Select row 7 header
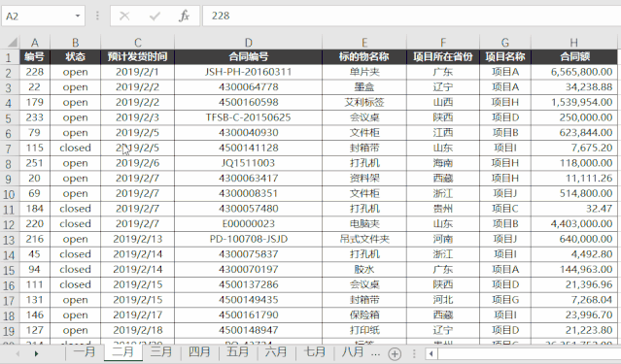 point(10,149)
